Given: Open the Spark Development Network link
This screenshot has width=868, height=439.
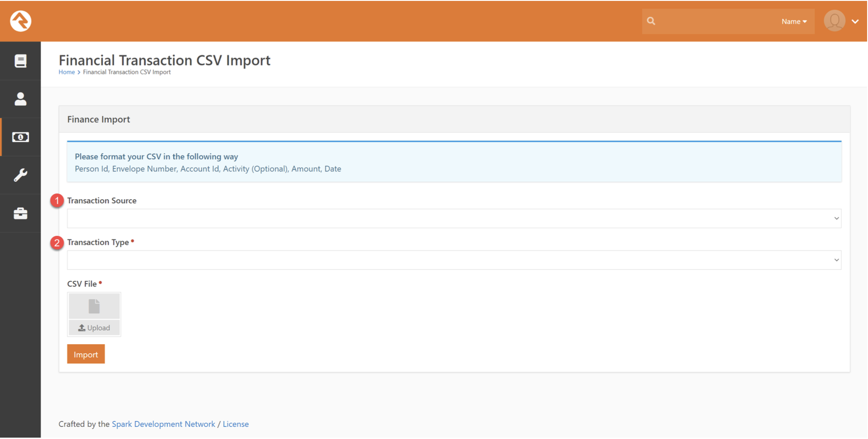Looking at the screenshot, I should click(x=163, y=424).
